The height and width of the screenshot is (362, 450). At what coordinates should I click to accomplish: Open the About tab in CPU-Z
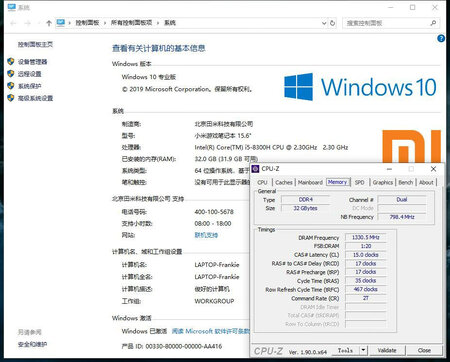click(x=426, y=182)
